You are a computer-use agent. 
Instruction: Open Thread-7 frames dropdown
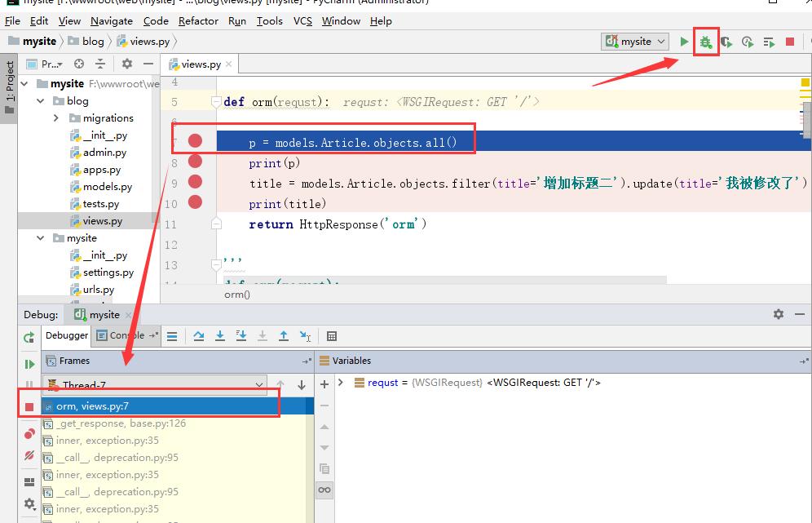[155, 385]
